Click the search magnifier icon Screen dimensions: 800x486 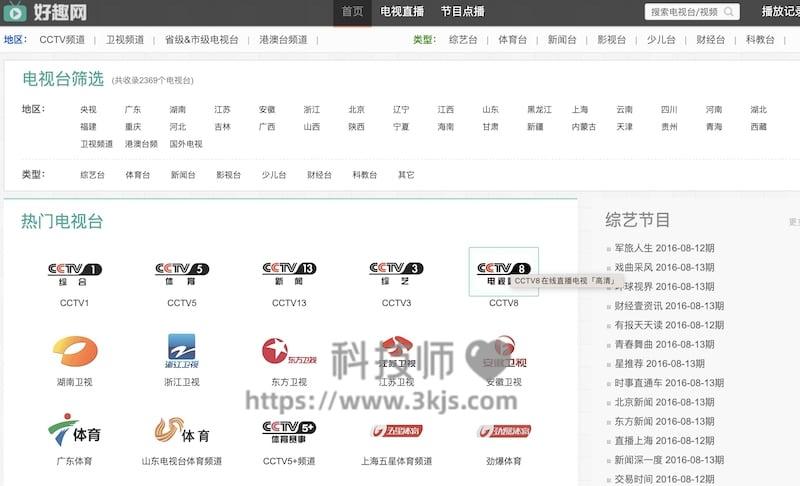(730, 12)
